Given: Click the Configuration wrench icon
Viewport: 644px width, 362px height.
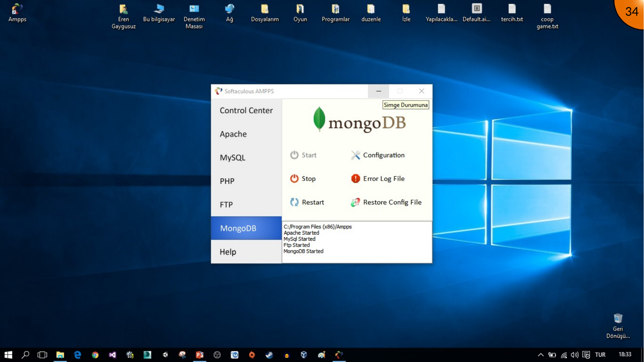Looking at the screenshot, I should (355, 155).
